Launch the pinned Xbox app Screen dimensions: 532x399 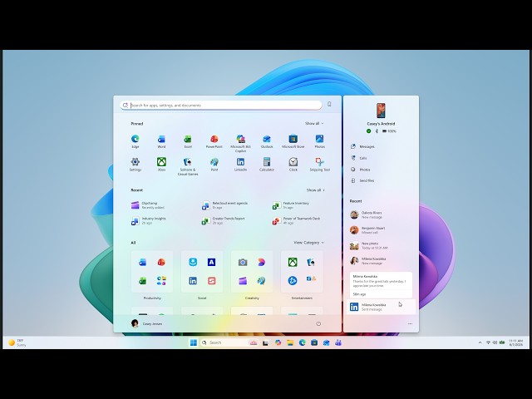[x=161, y=165]
